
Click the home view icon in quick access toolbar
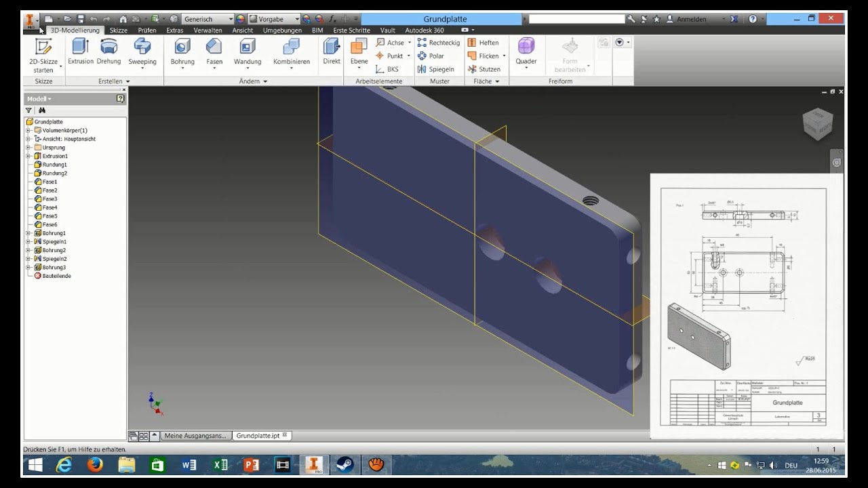pos(123,19)
